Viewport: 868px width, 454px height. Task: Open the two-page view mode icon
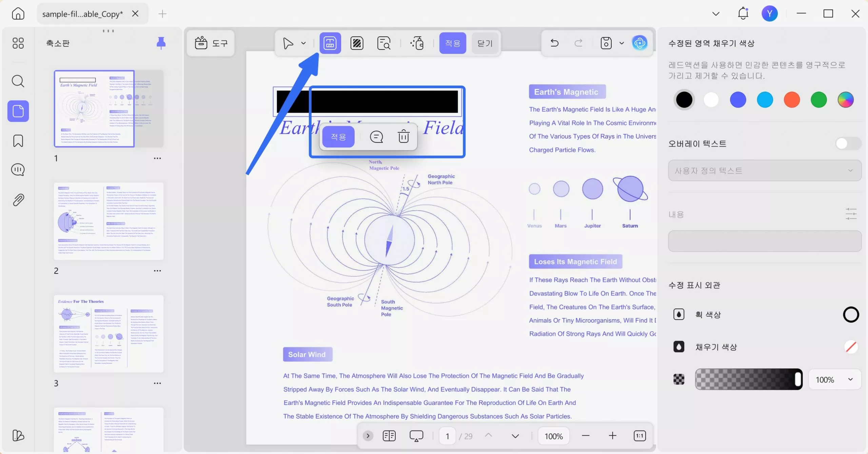(x=389, y=436)
